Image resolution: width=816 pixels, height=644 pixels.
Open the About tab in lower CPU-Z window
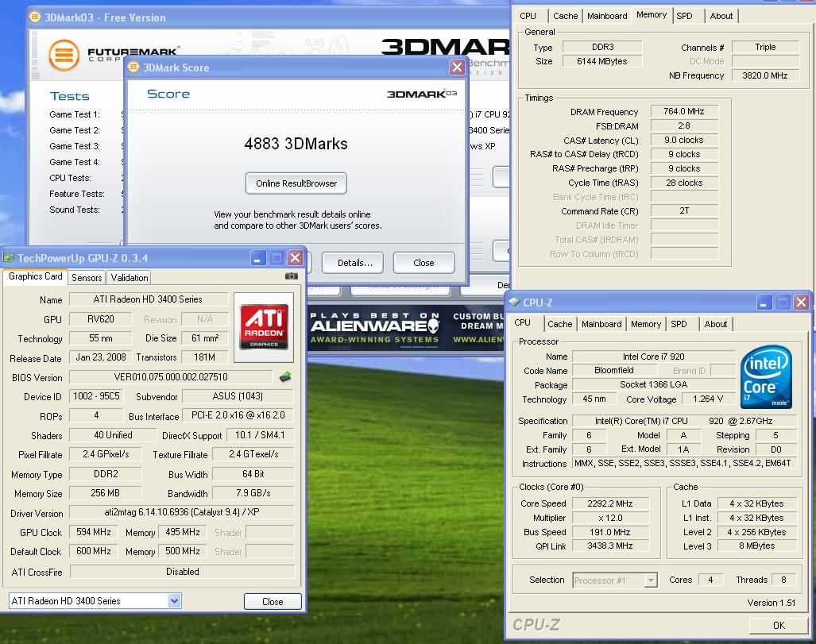tap(716, 324)
